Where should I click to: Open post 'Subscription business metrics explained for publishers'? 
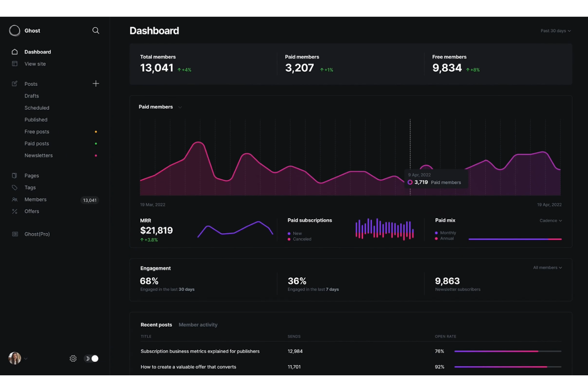coord(200,351)
